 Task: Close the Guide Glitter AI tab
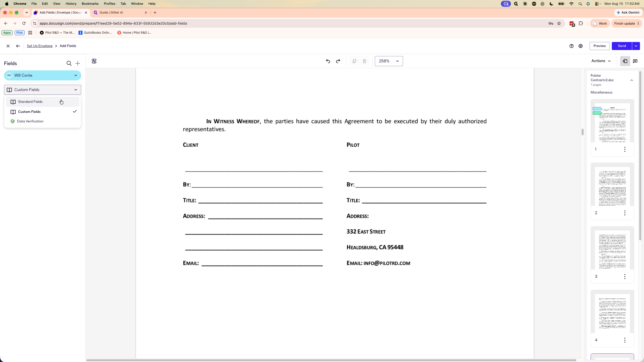[x=146, y=13]
